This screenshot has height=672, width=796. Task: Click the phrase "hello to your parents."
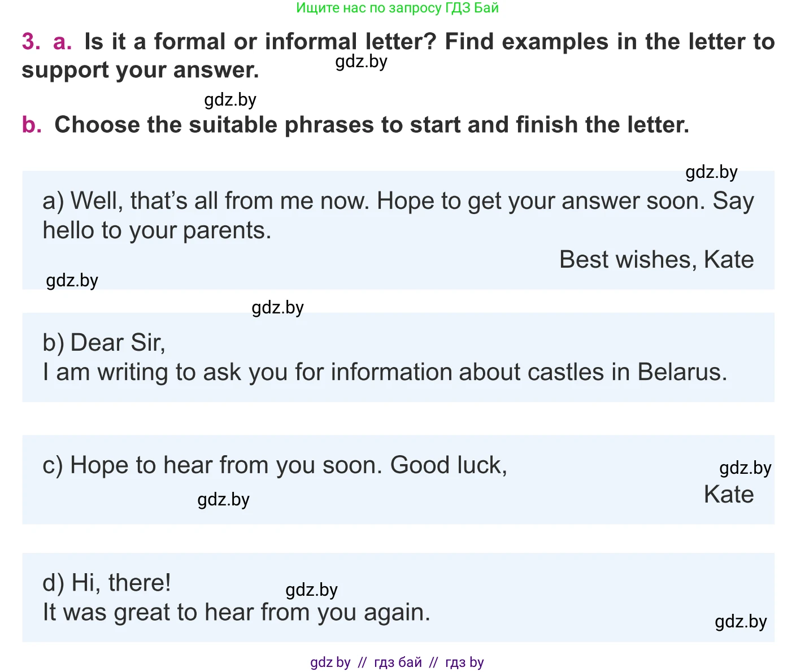pyautogui.click(x=157, y=230)
